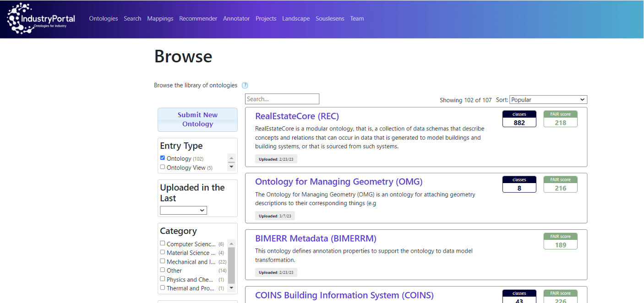Click OMG FAIR score 216 badge
The height and width of the screenshot is (303, 644).
point(560,184)
